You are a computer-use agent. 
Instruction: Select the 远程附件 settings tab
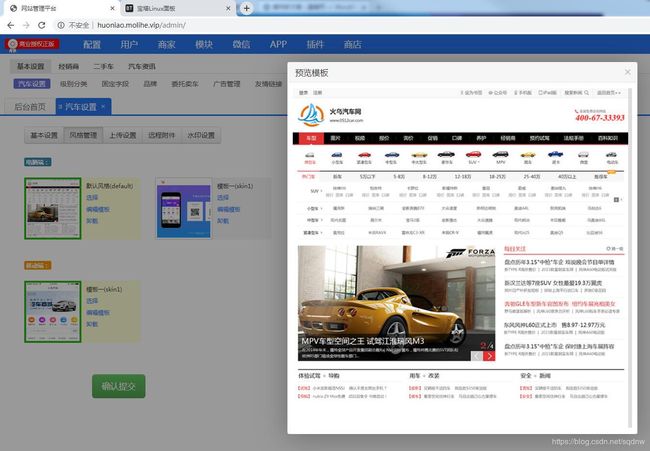[x=162, y=135]
